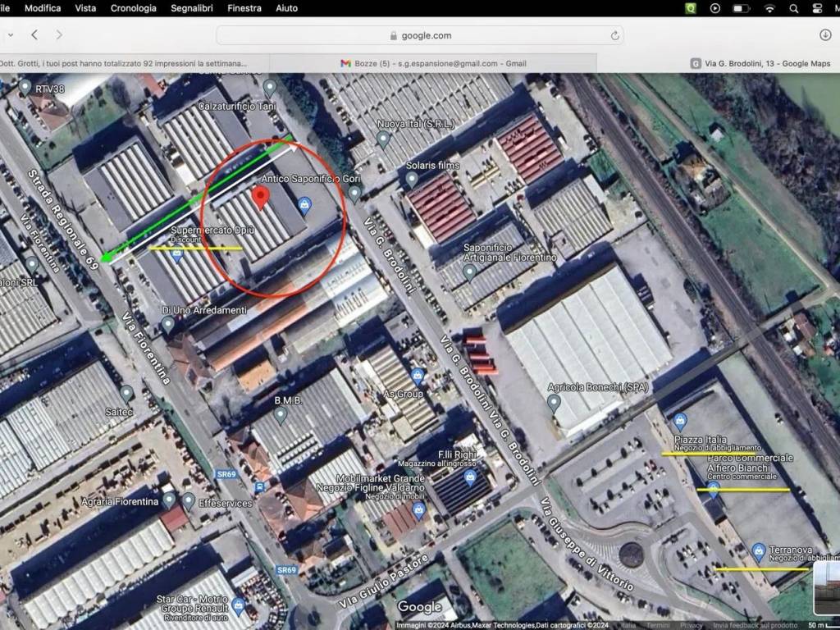Open the Mobilmarket Grande shop marker
This screenshot has width=840, height=630.
[x=418, y=510]
